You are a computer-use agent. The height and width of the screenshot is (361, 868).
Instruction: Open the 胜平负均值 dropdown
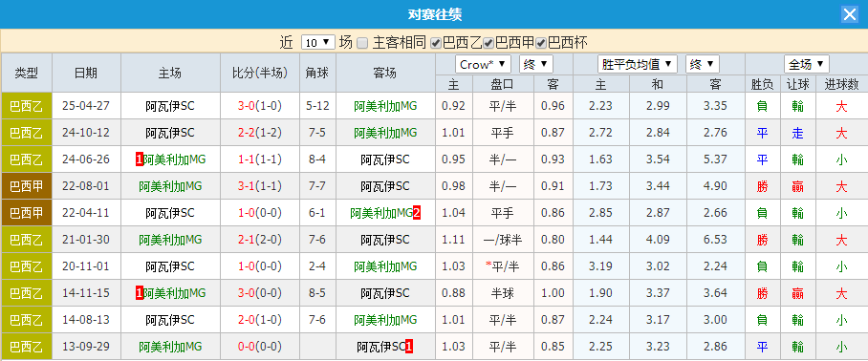tap(638, 64)
